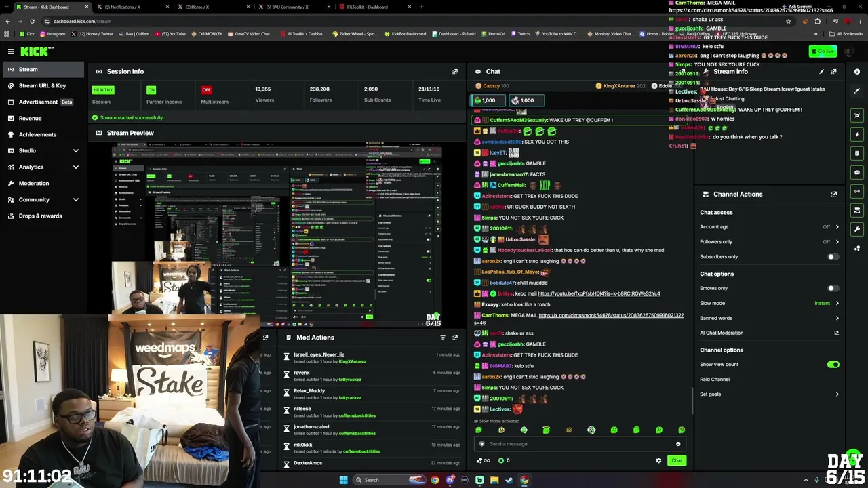Open Moderation page
This screenshot has width=868, height=488.
[43, 183]
